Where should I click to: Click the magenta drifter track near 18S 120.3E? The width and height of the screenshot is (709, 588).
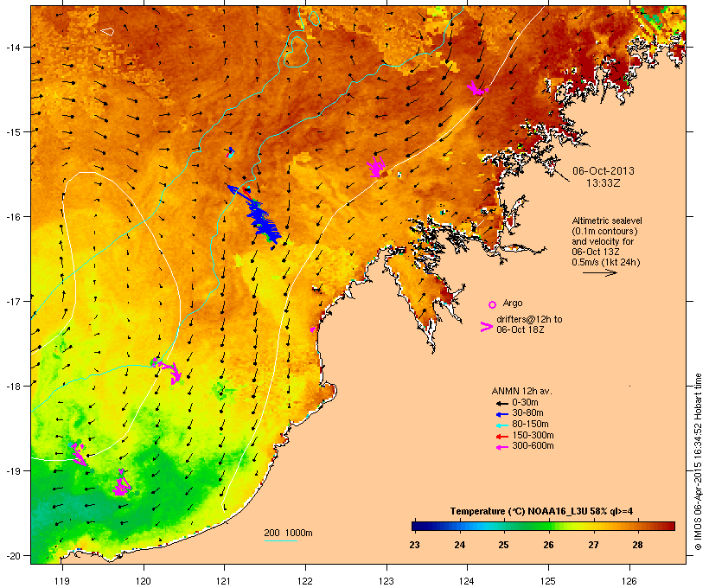pos(167,369)
